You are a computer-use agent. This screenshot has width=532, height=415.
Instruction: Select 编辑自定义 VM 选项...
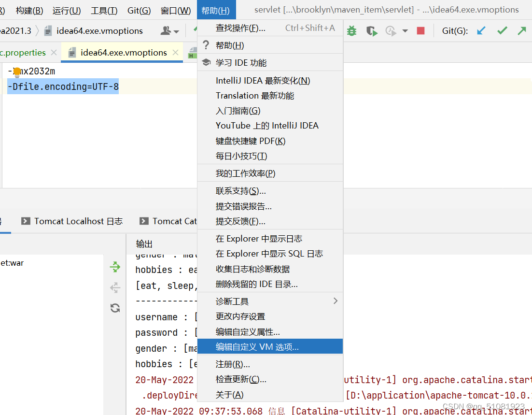[x=270, y=346]
